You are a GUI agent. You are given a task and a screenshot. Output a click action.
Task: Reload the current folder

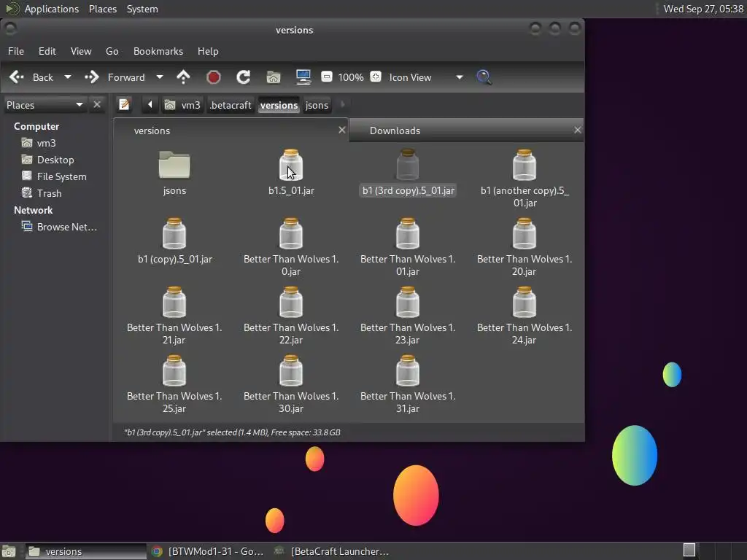pos(244,77)
